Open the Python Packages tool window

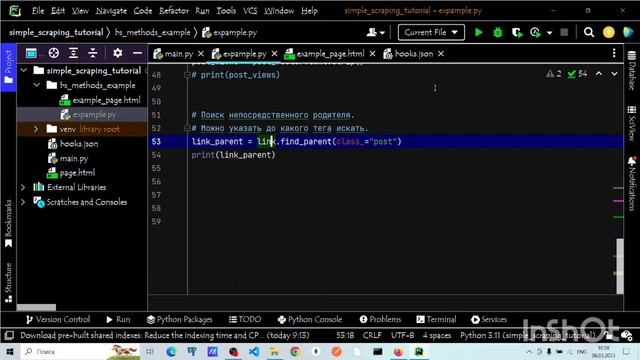coord(179,320)
